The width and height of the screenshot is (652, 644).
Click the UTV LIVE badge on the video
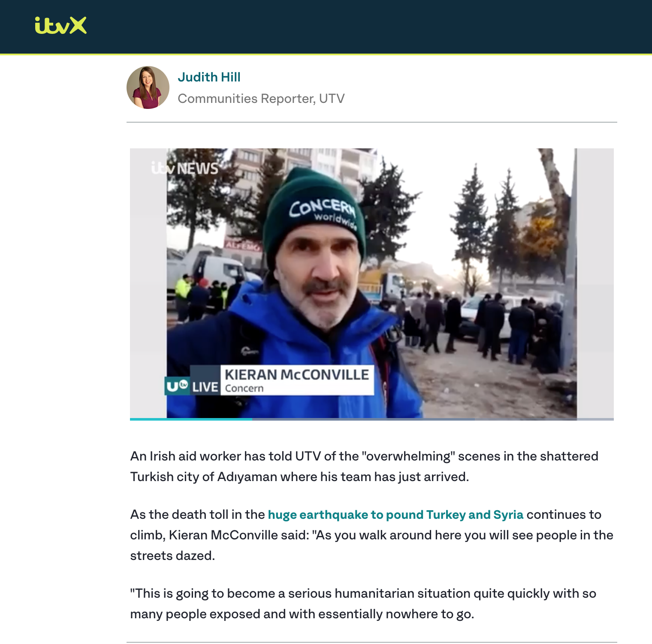[193, 386]
